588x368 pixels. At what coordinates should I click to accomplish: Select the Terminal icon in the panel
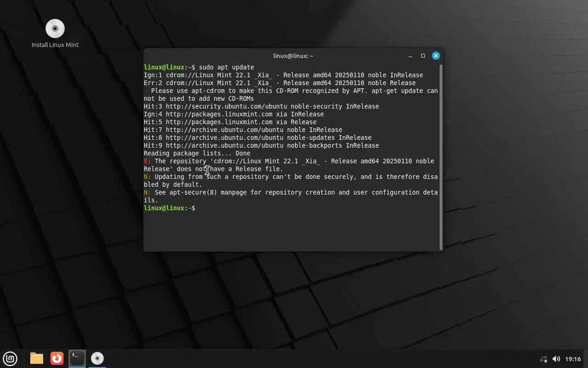coord(77,358)
